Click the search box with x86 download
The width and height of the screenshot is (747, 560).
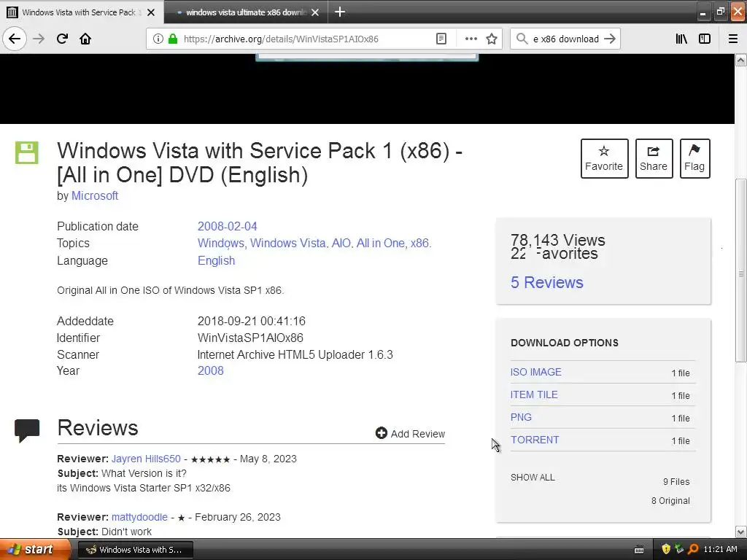point(565,39)
